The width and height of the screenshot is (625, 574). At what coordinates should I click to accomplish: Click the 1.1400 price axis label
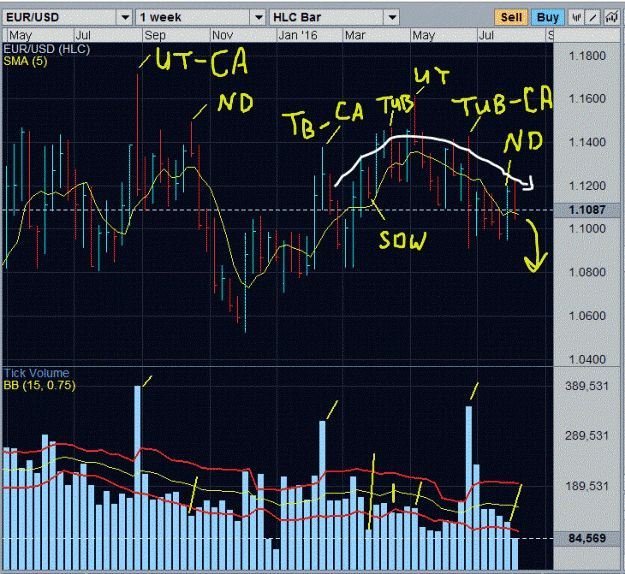[587, 142]
